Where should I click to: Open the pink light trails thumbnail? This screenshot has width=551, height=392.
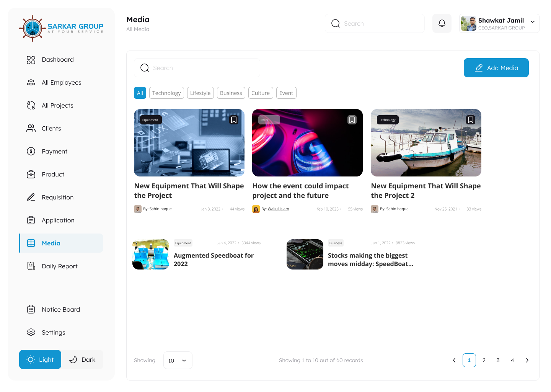pos(308,143)
